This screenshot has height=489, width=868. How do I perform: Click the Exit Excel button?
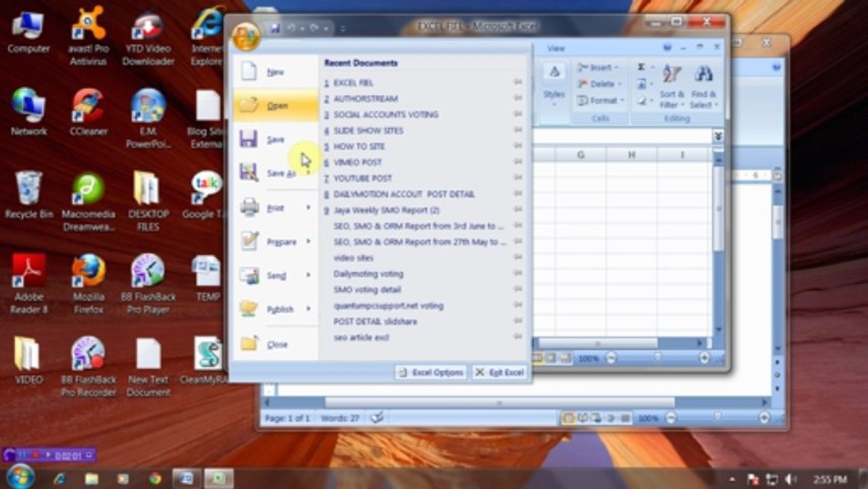point(499,372)
